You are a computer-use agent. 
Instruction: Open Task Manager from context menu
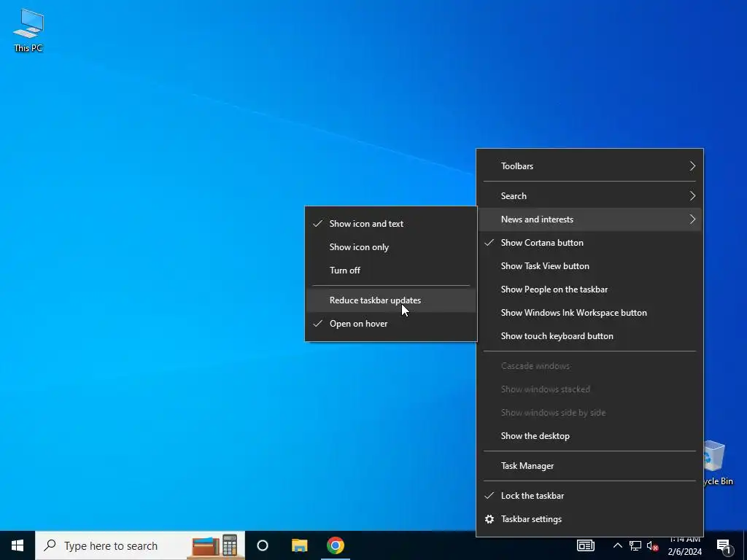click(589, 466)
